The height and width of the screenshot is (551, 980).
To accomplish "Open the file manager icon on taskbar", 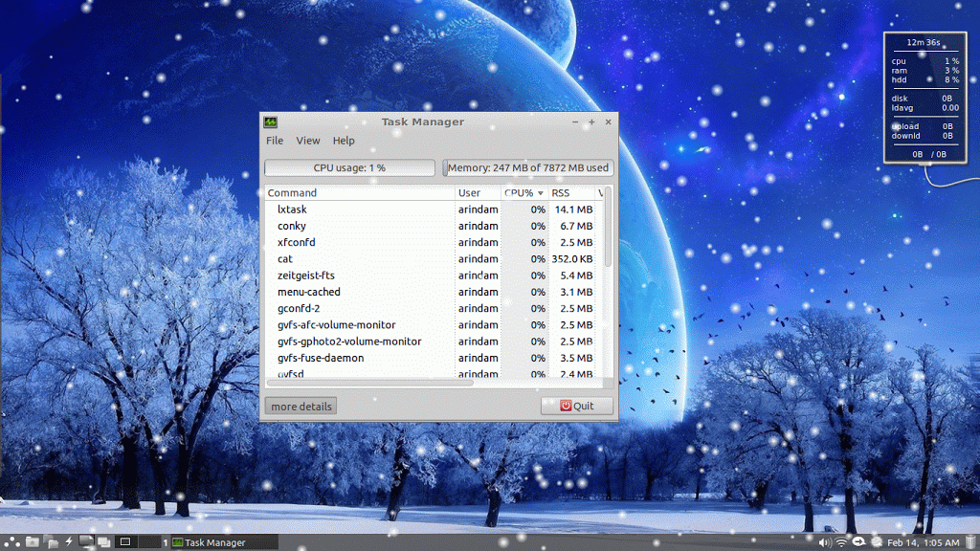I will (31, 541).
